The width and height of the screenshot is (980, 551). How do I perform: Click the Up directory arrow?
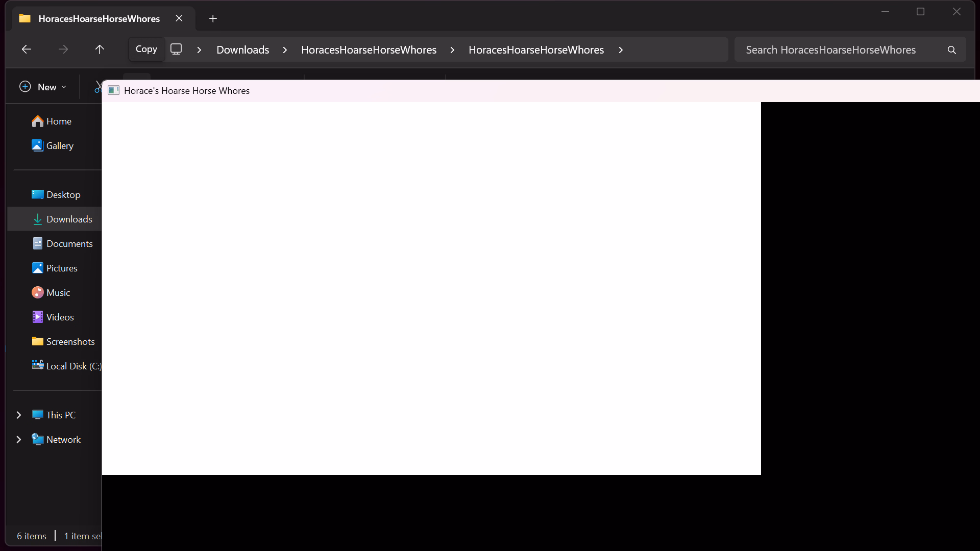click(100, 49)
